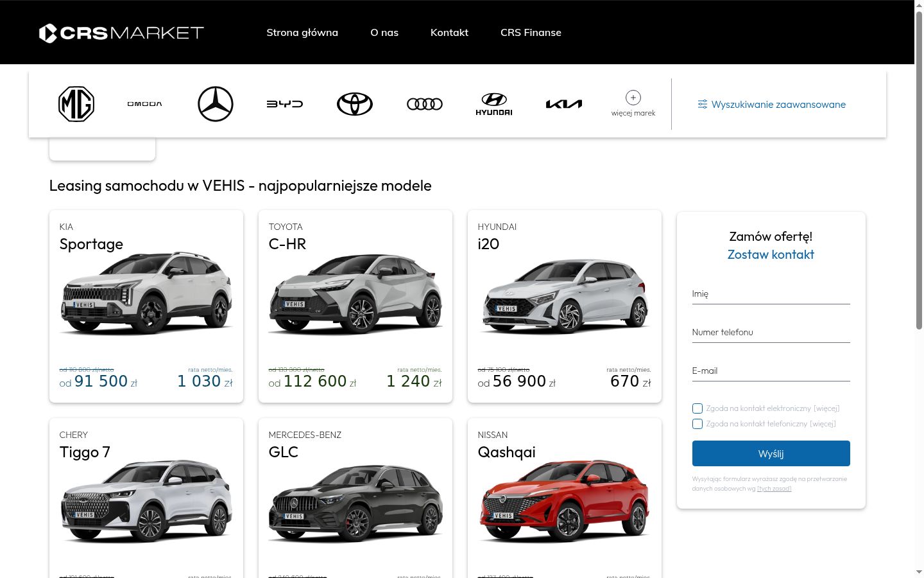
Task: Click the plus icon for więcej marek
Action: pos(633,98)
